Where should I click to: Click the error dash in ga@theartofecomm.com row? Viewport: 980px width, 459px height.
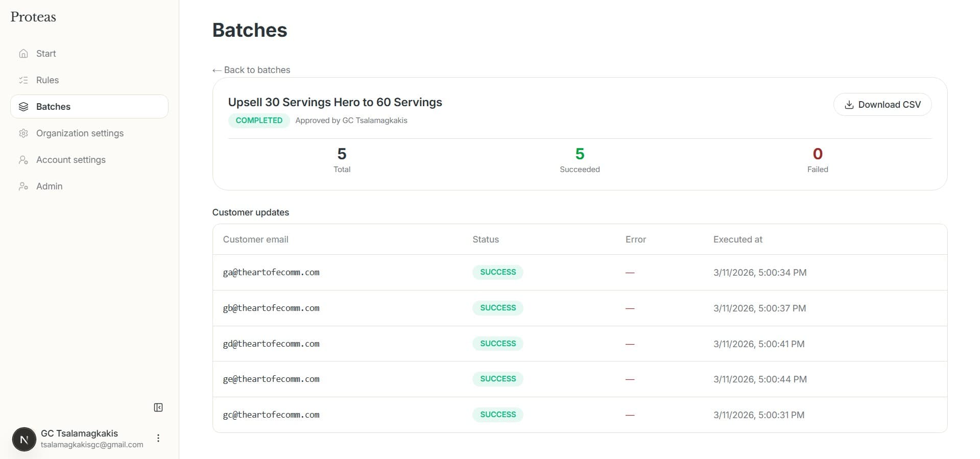click(x=630, y=273)
